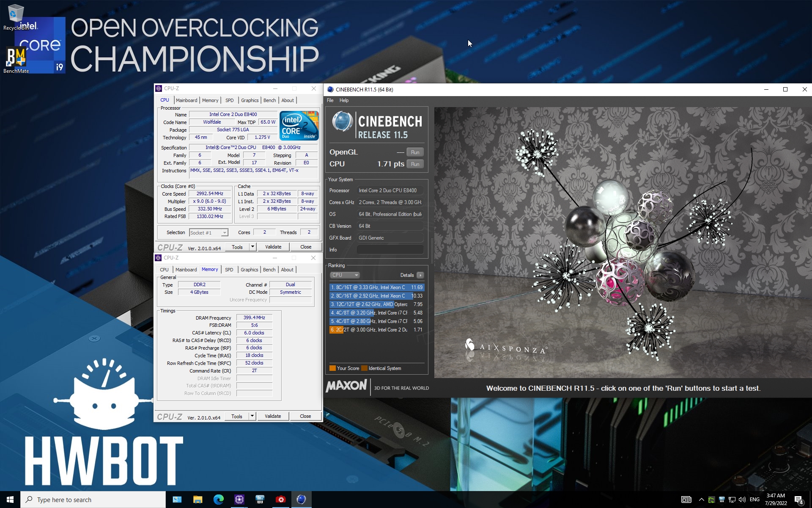Switch to CPU-Z in the taskbar

[x=239, y=500]
